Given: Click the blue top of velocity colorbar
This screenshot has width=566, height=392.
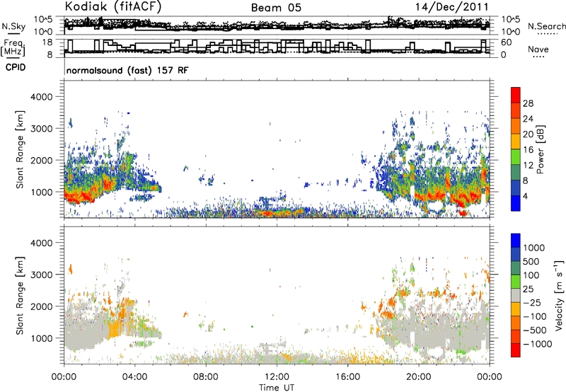Looking at the screenshot, I should [x=516, y=241].
